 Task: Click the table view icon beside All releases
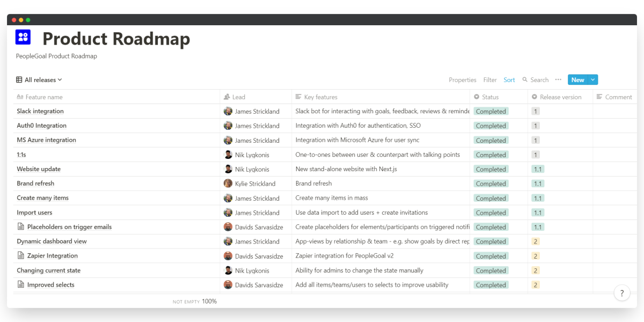tap(19, 80)
